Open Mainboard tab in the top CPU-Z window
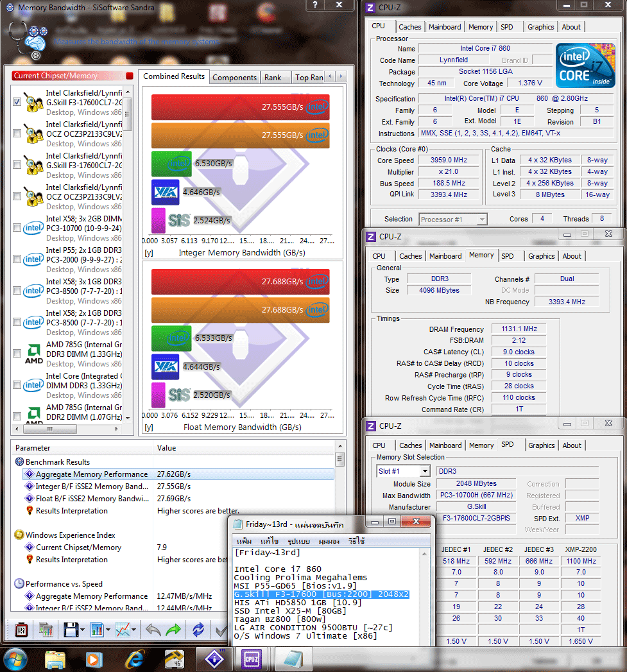The width and height of the screenshot is (627, 672). click(445, 27)
